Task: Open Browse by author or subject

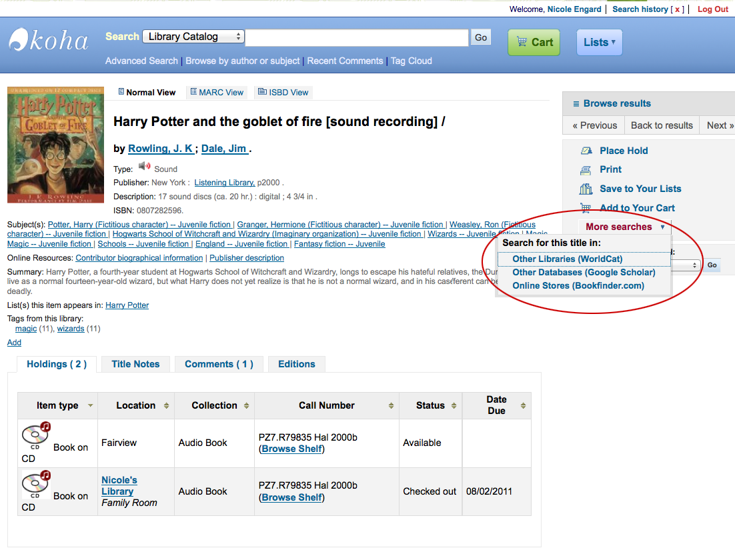Action: [x=242, y=61]
